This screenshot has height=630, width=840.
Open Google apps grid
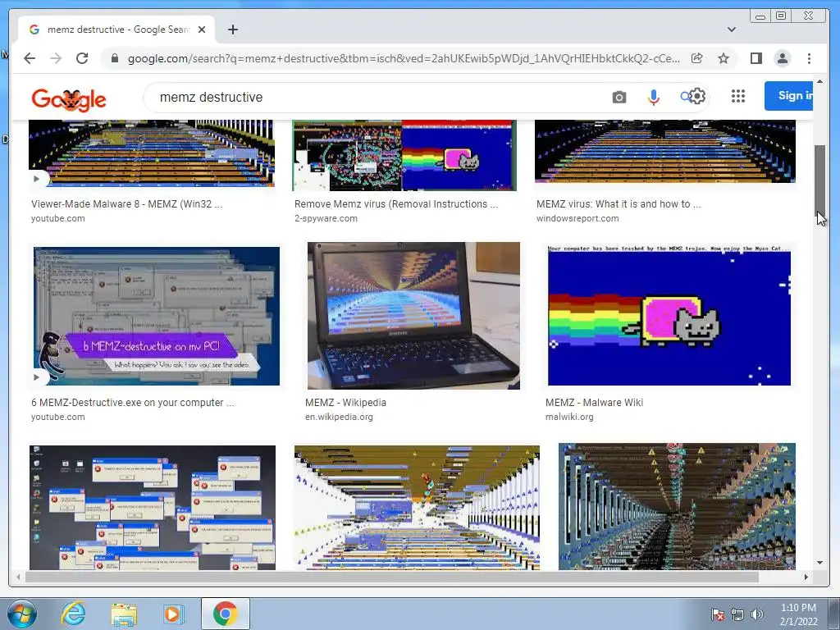[x=737, y=96]
